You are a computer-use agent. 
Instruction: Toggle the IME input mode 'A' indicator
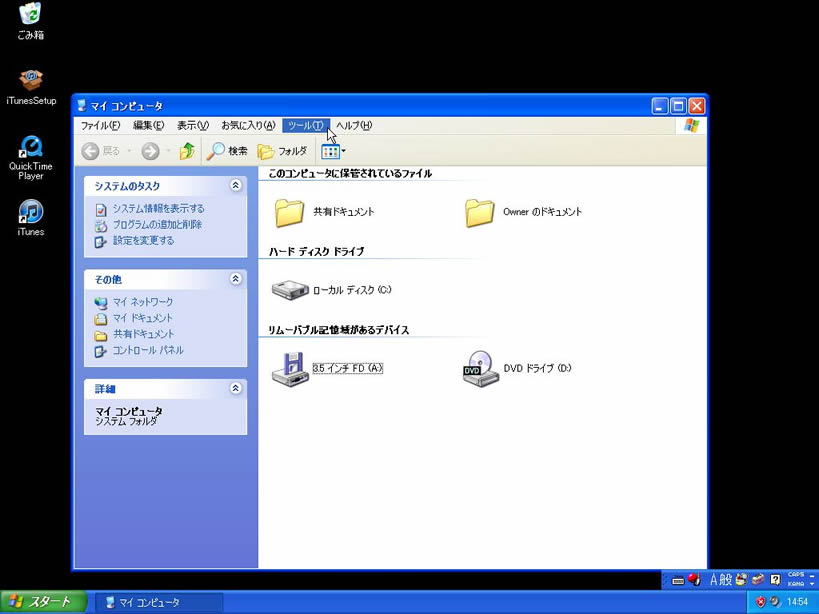click(714, 580)
